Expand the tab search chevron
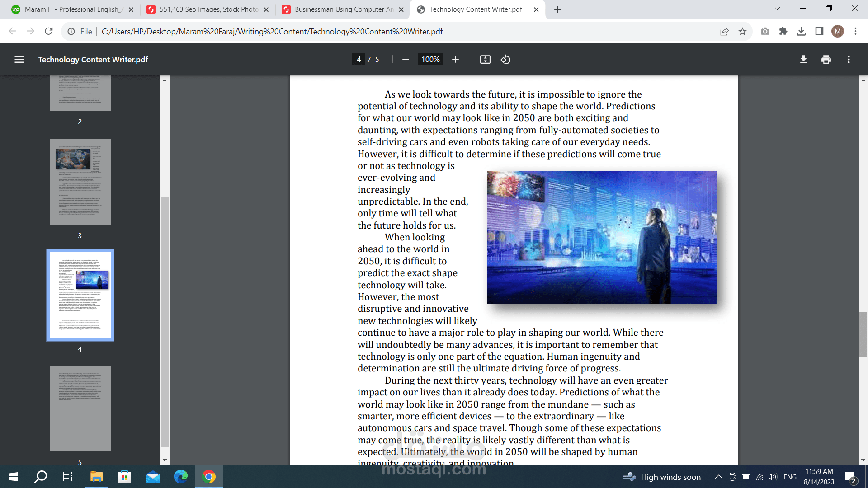The width and height of the screenshot is (868, 488). (x=777, y=9)
